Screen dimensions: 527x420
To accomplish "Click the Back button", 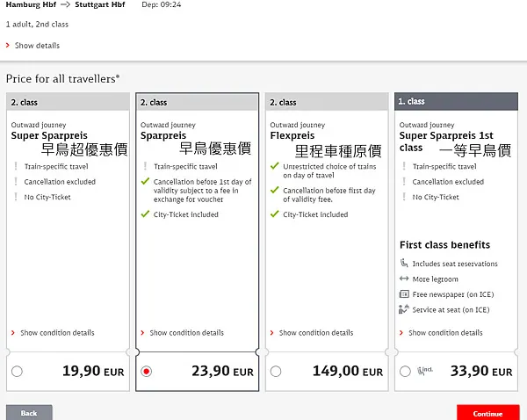I will click(29, 413).
